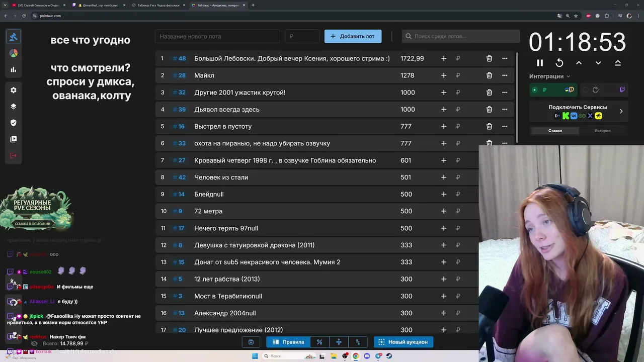Open the shield check icon in sidebar
Image resolution: width=644 pixels, height=362 pixels.
coord(14,123)
